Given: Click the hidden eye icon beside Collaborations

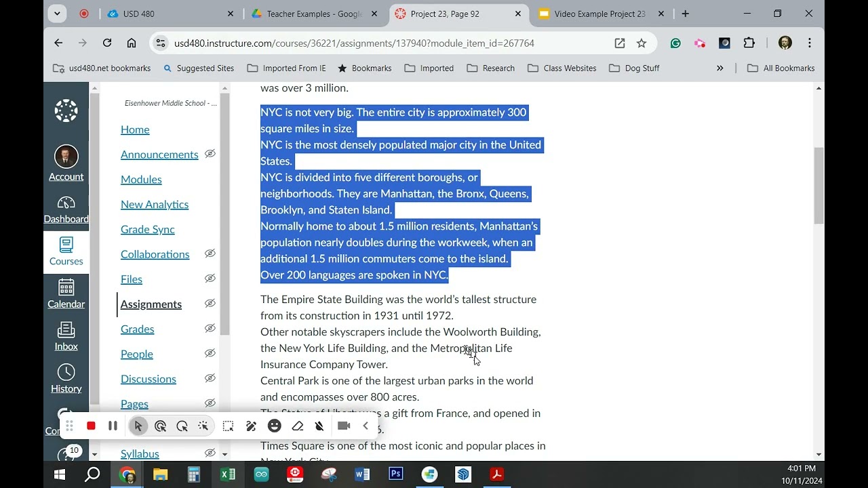Looking at the screenshot, I should pyautogui.click(x=210, y=253).
